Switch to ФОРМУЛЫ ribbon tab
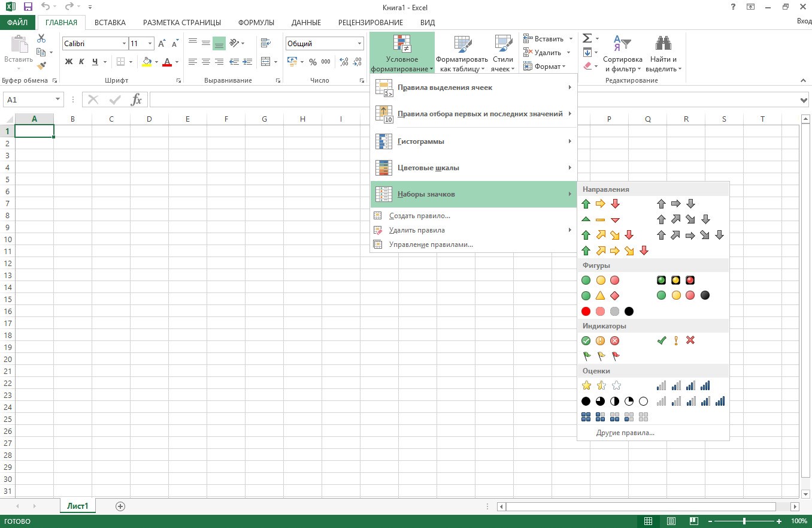812x528 pixels. point(256,22)
